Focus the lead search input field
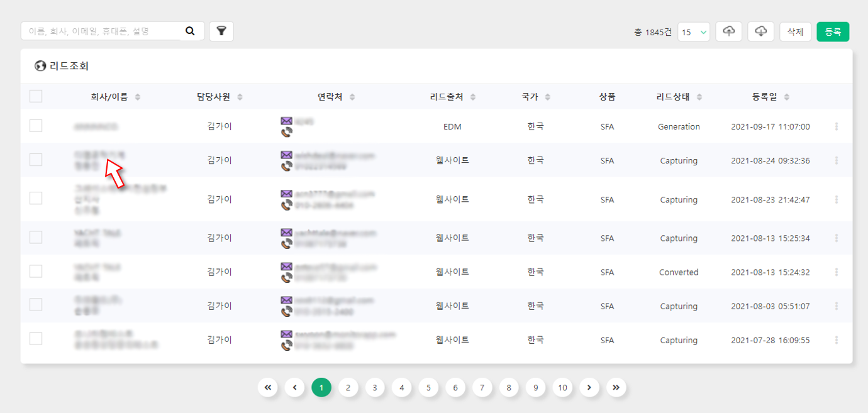This screenshot has height=413, width=868. click(x=101, y=31)
